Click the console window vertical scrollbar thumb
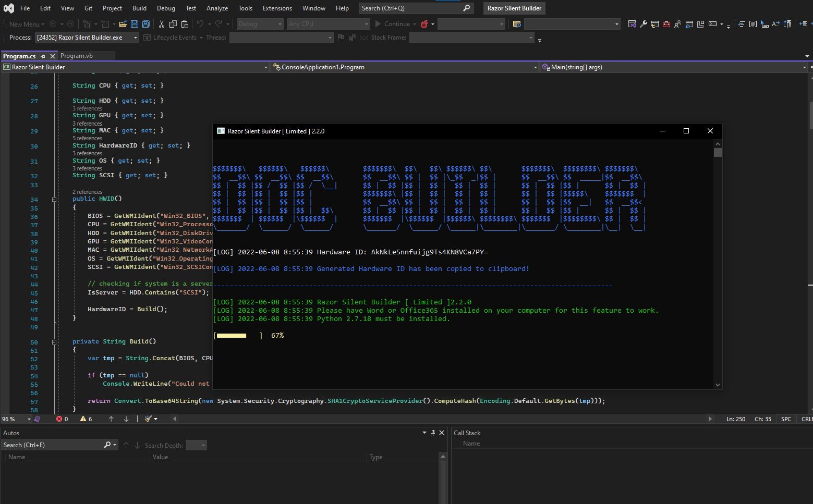This screenshot has width=813, height=504. click(718, 152)
